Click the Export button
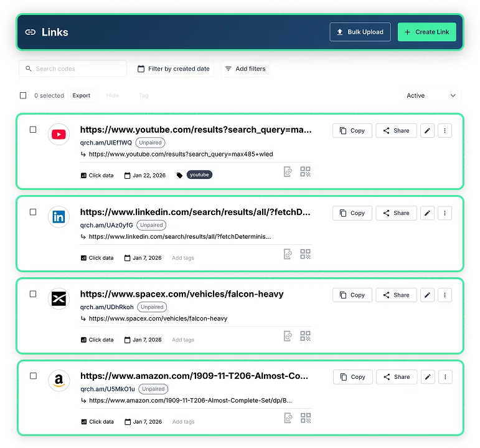The width and height of the screenshot is (480, 448). (81, 95)
